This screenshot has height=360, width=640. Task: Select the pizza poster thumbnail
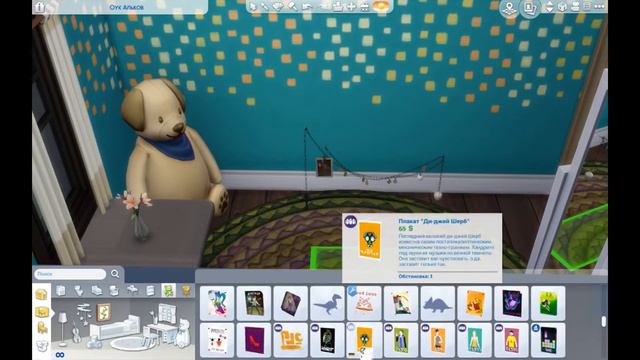pyautogui.click(x=364, y=304)
